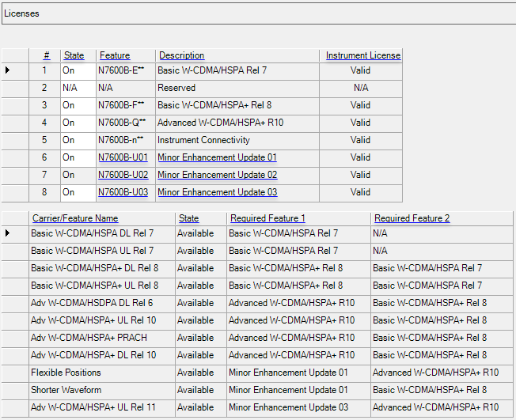
Task: Select the Adv W-CDMA/HSPA+ UL Rel 10 row
Action: point(257,320)
